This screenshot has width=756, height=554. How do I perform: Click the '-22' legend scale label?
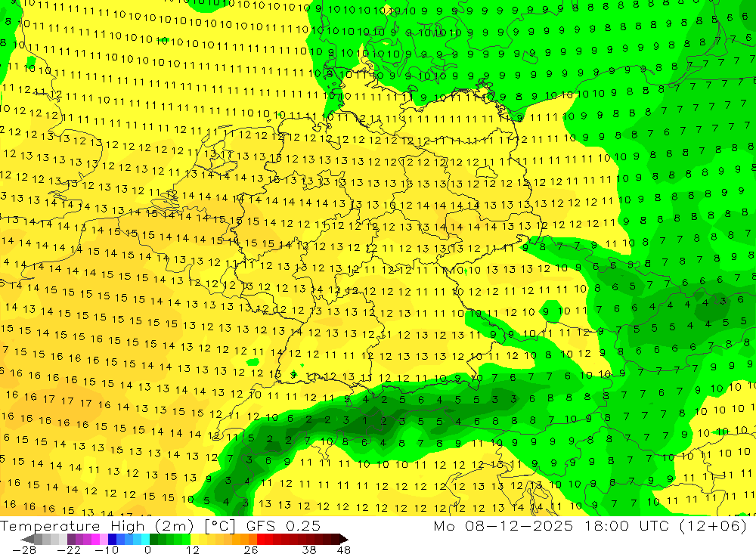pyautogui.click(x=69, y=549)
